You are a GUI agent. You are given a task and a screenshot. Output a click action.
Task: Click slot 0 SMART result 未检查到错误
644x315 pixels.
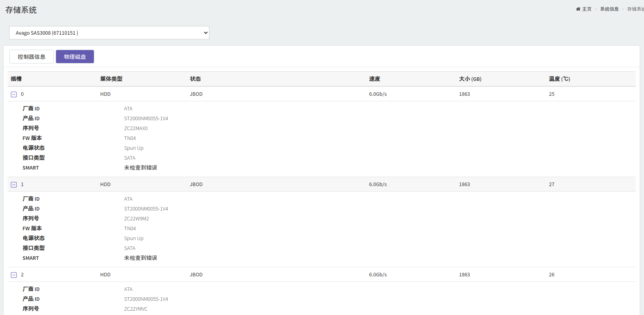tap(140, 168)
